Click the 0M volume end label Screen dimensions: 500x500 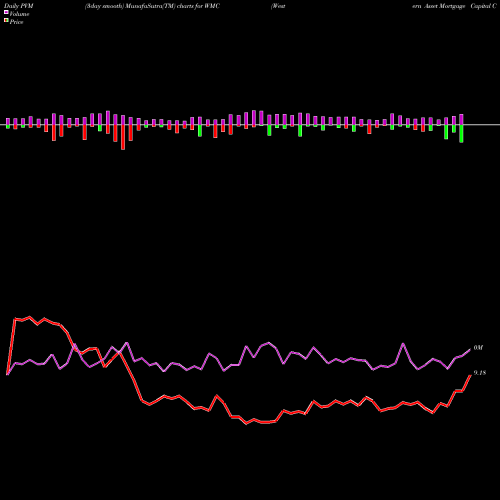click(x=478, y=348)
